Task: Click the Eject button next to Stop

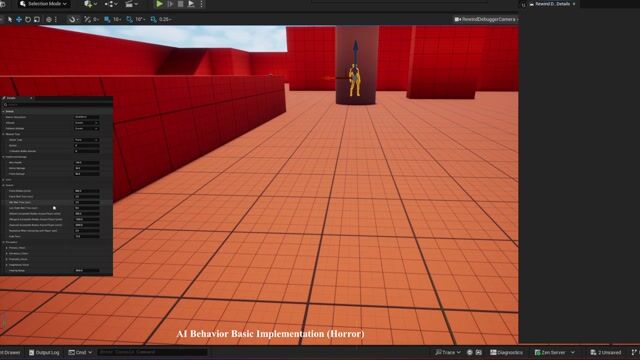Action: (191, 4)
